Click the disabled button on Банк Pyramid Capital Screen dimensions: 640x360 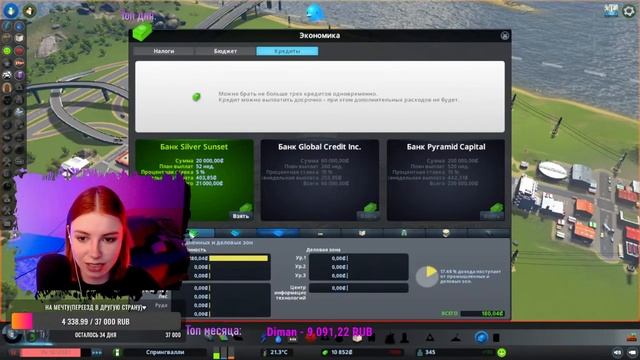pos(492,216)
